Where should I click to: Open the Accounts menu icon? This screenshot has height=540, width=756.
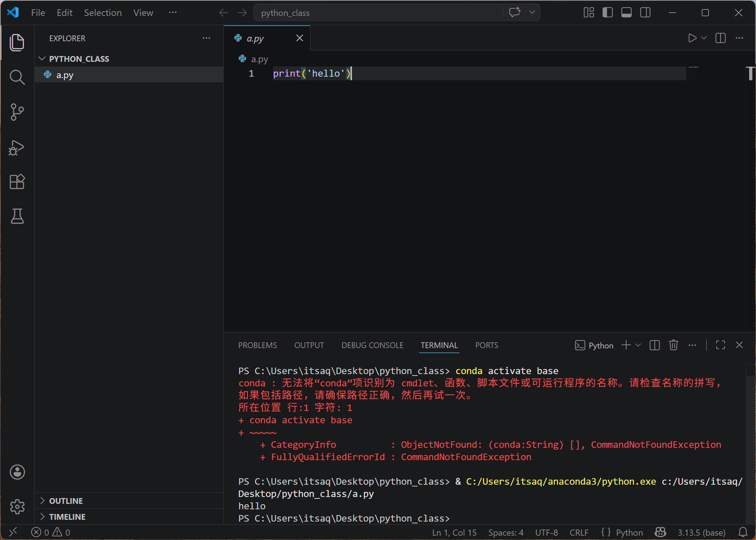(17, 472)
